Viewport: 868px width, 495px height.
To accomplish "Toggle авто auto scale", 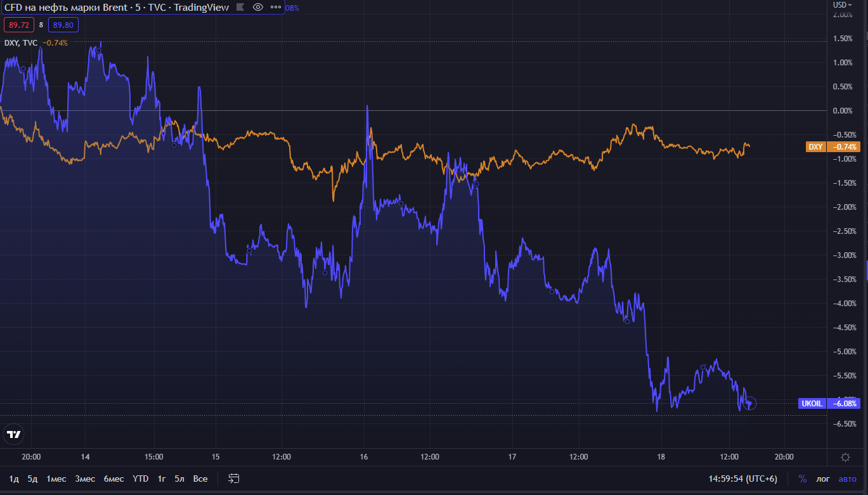I will click(x=847, y=479).
